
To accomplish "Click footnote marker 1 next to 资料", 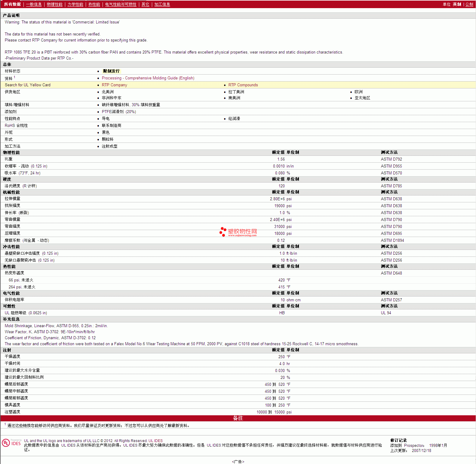I will [14, 77].
